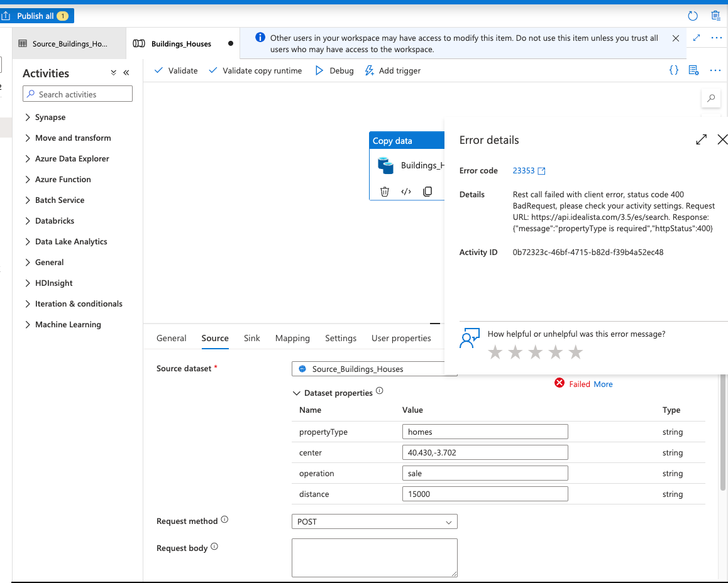Open the Source dataset dropdown
728x583 pixels.
click(x=374, y=369)
